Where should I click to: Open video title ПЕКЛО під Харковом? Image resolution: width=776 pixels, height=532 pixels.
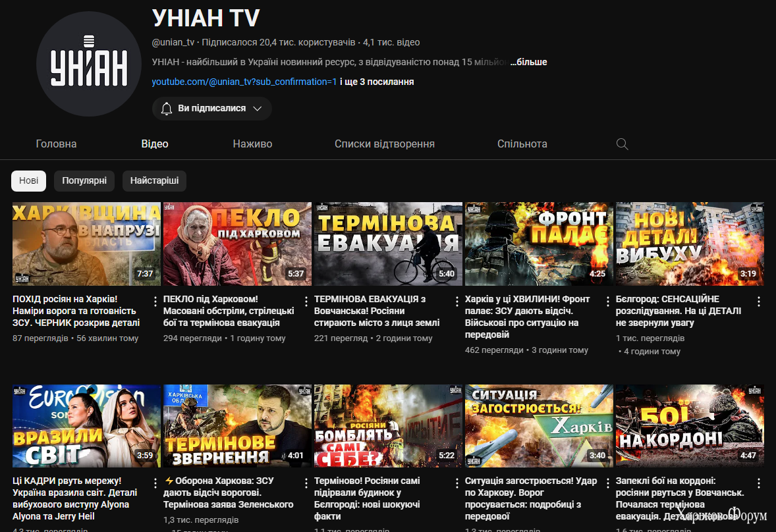[229, 311]
